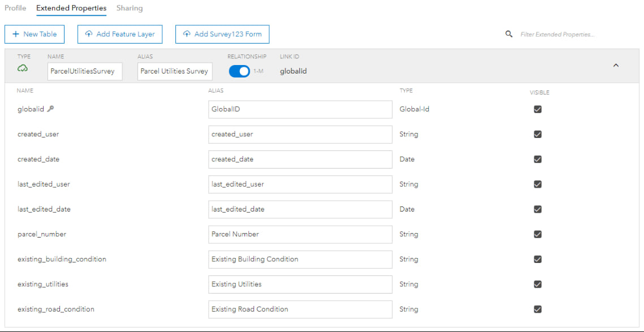Select the Extended Properties tab
This screenshot has width=644, height=332.
pyautogui.click(x=71, y=8)
